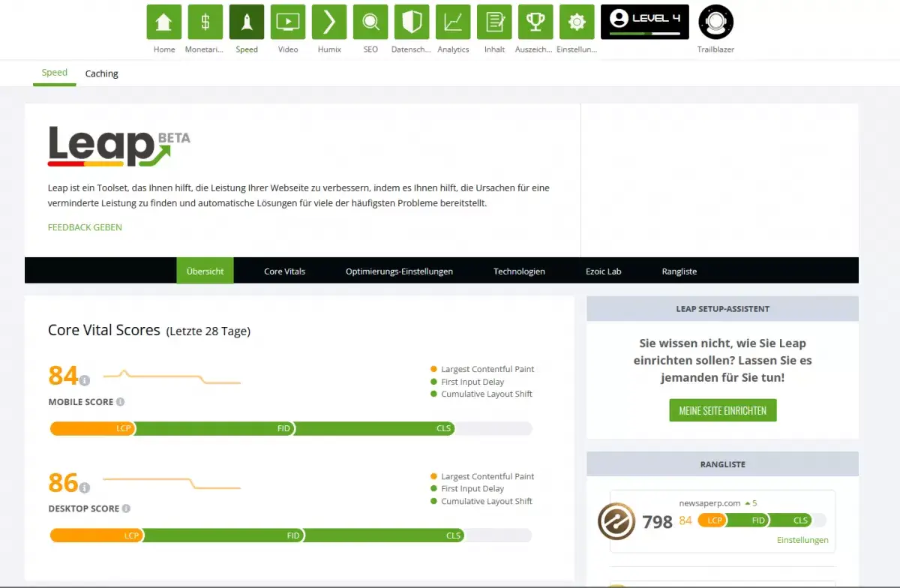Click the Feedback Geben link
Viewport: 900px width, 588px height.
tap(85, 227)
